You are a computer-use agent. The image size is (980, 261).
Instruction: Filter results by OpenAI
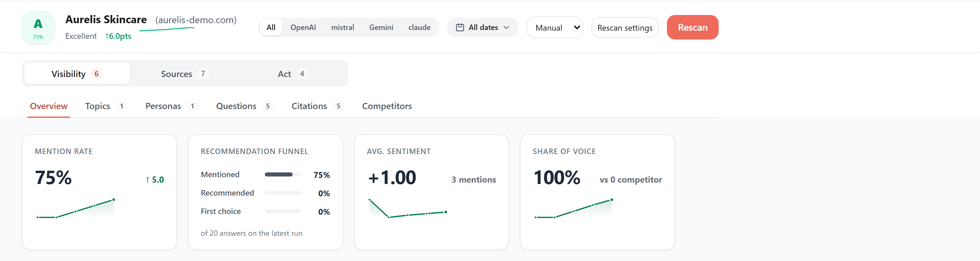pos(303,28)
